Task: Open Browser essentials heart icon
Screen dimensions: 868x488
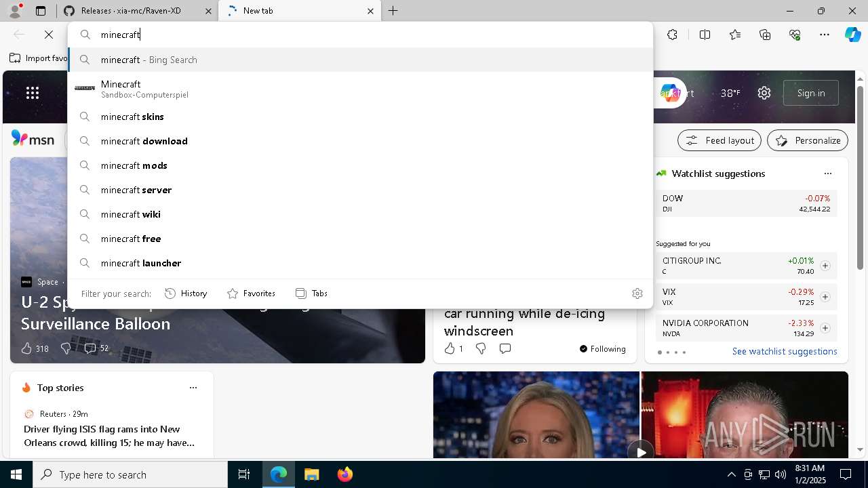Action: [x=795, y=35]
